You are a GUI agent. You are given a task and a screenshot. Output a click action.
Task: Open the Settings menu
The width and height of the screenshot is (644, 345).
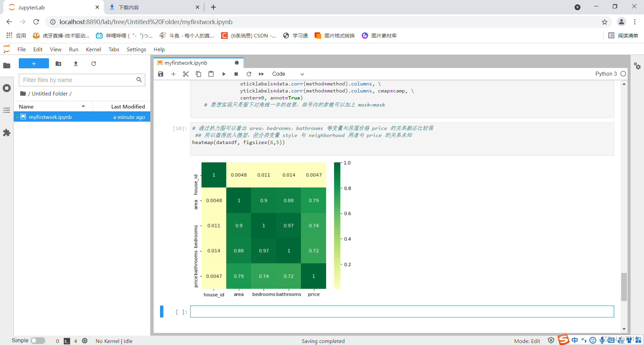tap(137, 49)
